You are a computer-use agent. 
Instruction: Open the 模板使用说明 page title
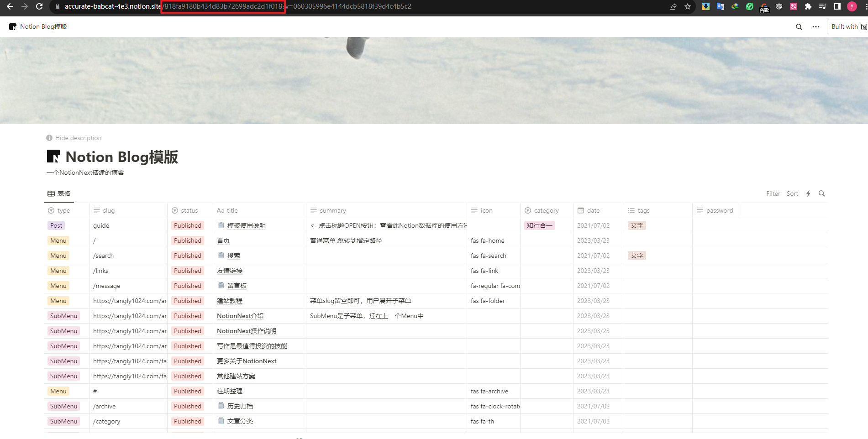tap(247, 225)
